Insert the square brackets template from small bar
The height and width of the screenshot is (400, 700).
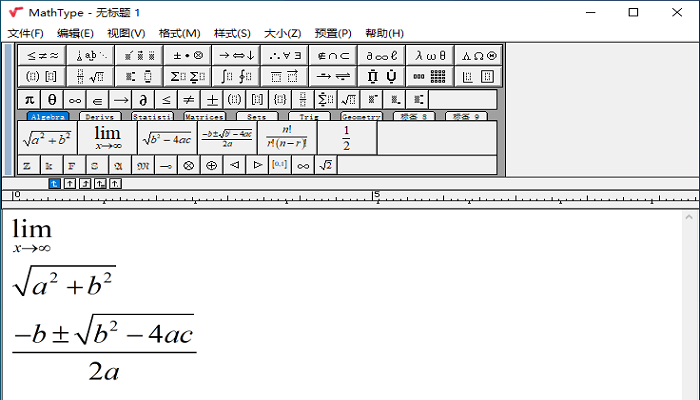(x=257, y=100)
